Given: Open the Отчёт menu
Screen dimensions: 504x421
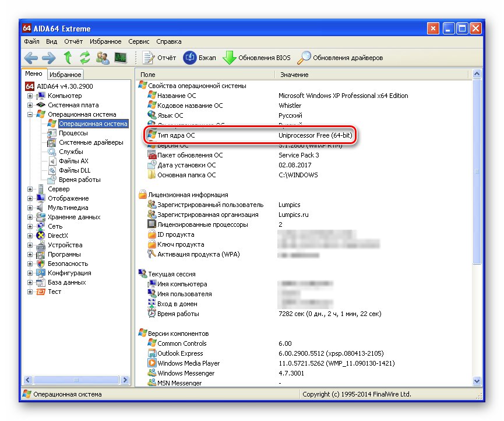Looking at the screenshot, I should click(x=73, y=41).
